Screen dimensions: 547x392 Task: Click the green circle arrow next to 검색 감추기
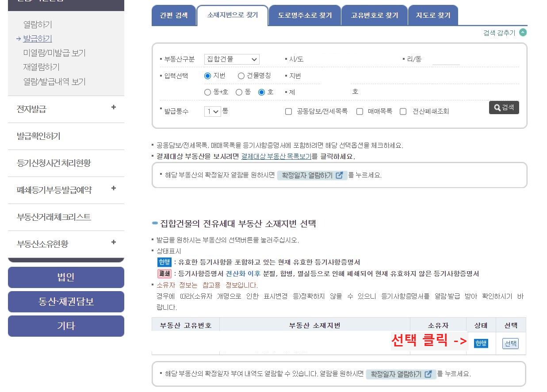(522, 32)
